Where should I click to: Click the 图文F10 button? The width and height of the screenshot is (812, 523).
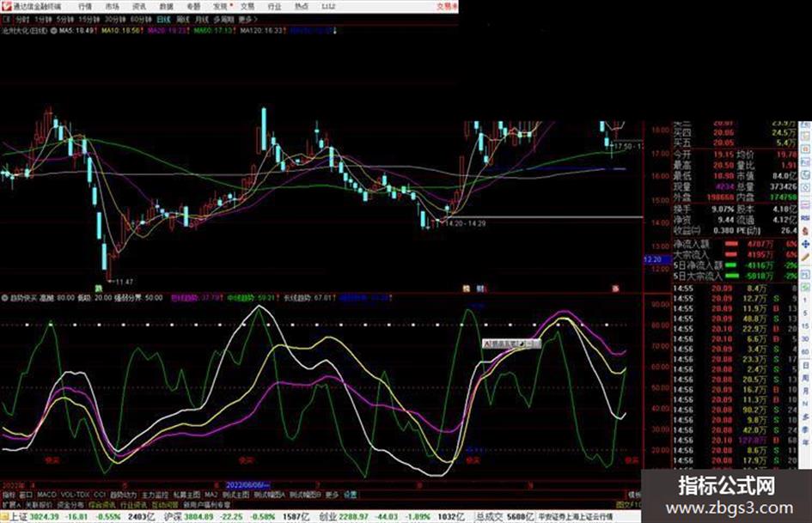click(629, 504)
